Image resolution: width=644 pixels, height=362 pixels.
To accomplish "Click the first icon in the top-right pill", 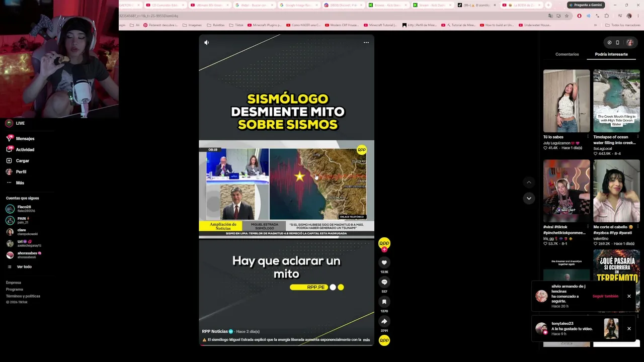I will [x=609, y=43].
